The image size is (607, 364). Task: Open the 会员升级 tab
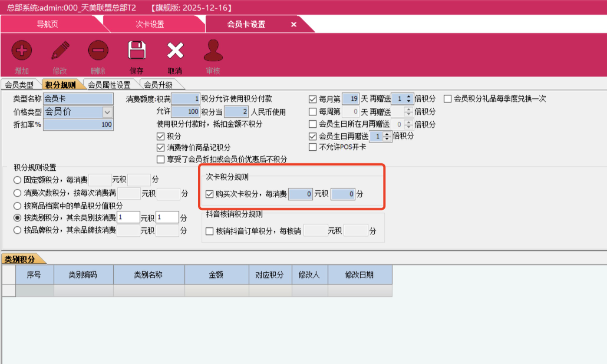[158, 85]
